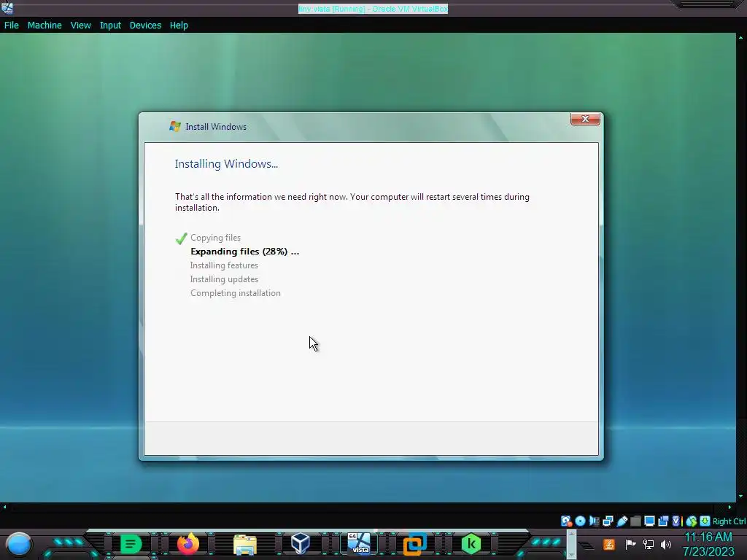Open the Help menu
This screenshot has height=560, width=747.
tap(179, 26)
